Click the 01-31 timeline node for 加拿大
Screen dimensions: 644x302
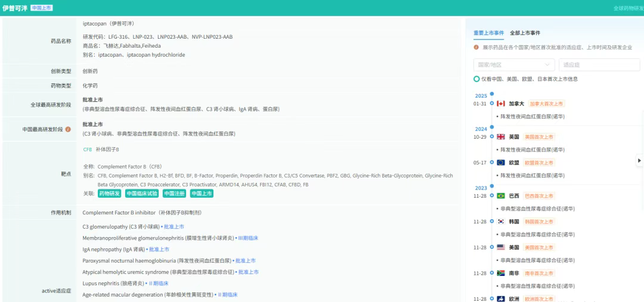coord(491,104)
